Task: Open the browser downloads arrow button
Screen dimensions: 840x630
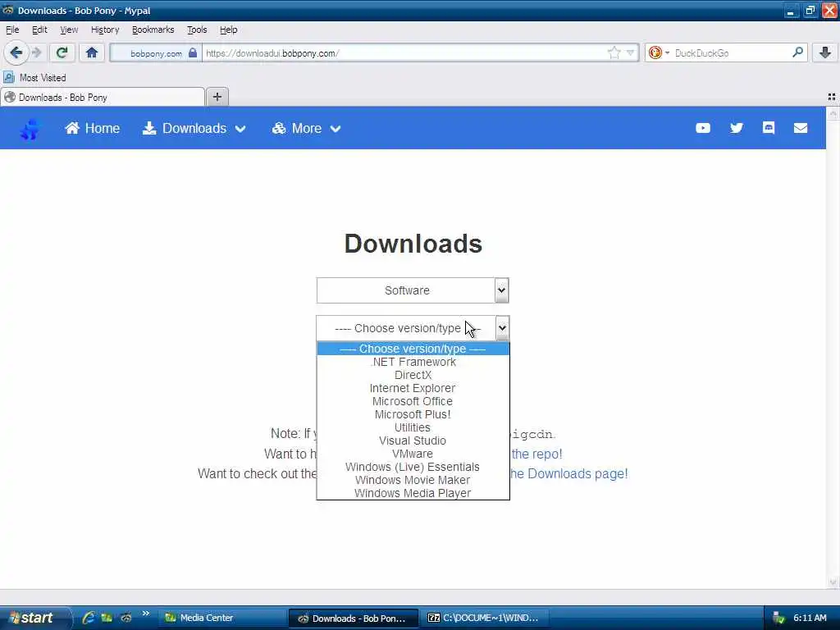Action: click(825, 52)
